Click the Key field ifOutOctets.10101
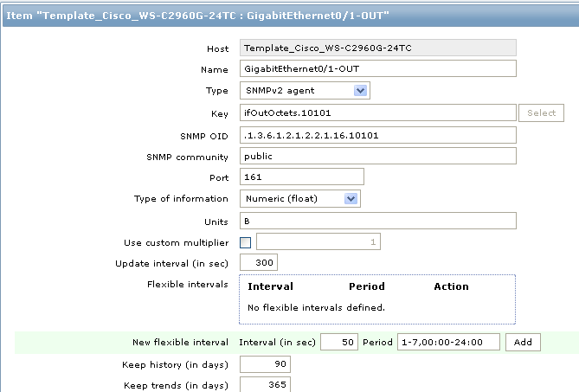Image resolution: width=579 pixels, height=392 pixels. point(377,112)
